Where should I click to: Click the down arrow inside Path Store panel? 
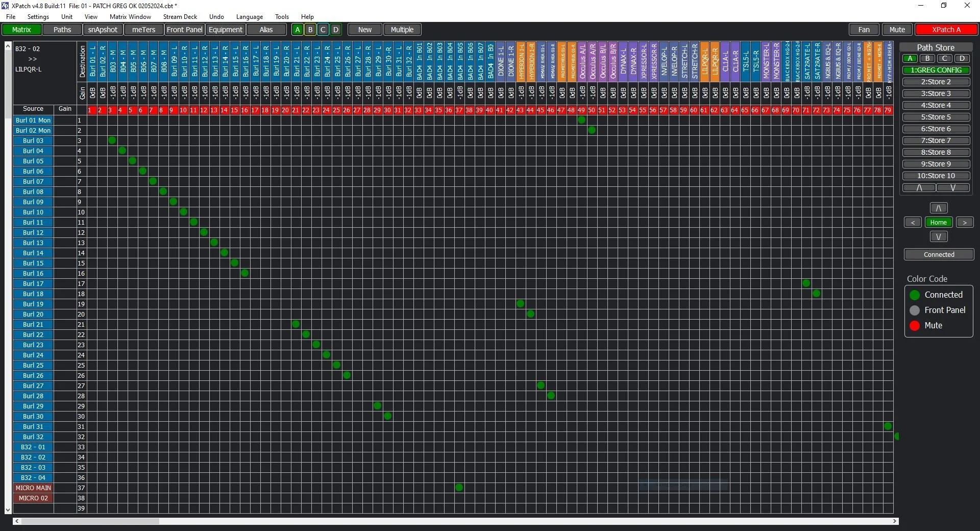(x=953, y=188)
